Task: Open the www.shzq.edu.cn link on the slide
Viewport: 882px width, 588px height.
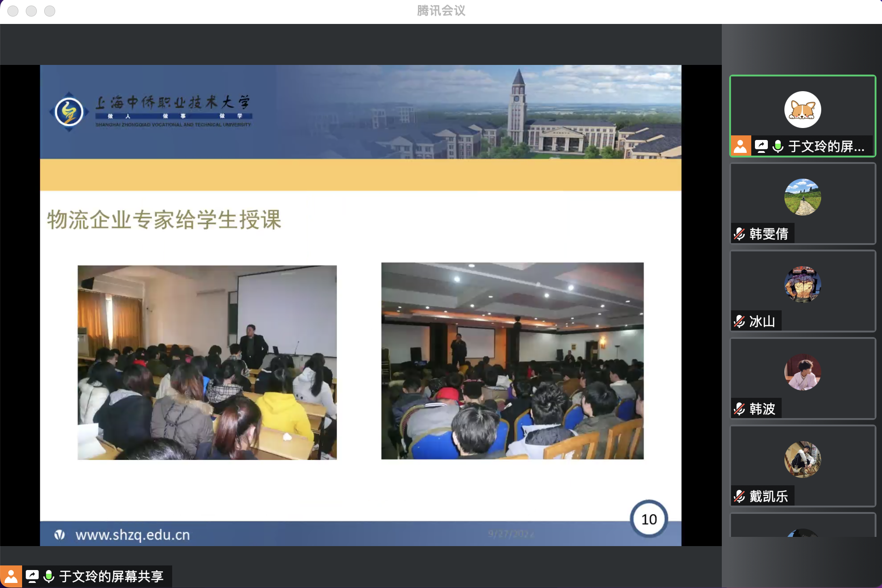Action: click(x=133, y=535)
